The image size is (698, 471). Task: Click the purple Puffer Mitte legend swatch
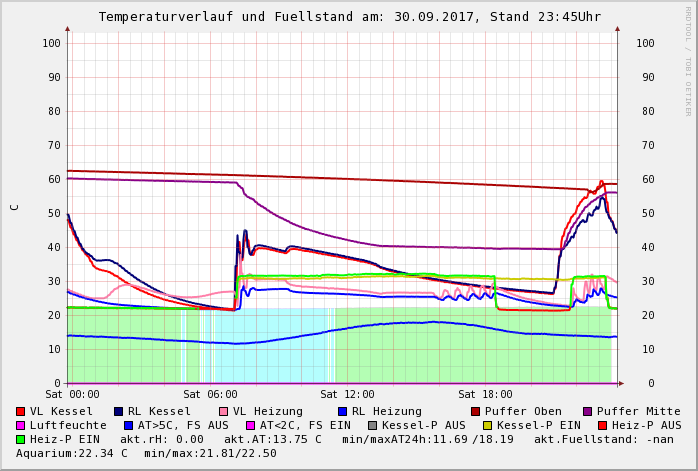588,411
